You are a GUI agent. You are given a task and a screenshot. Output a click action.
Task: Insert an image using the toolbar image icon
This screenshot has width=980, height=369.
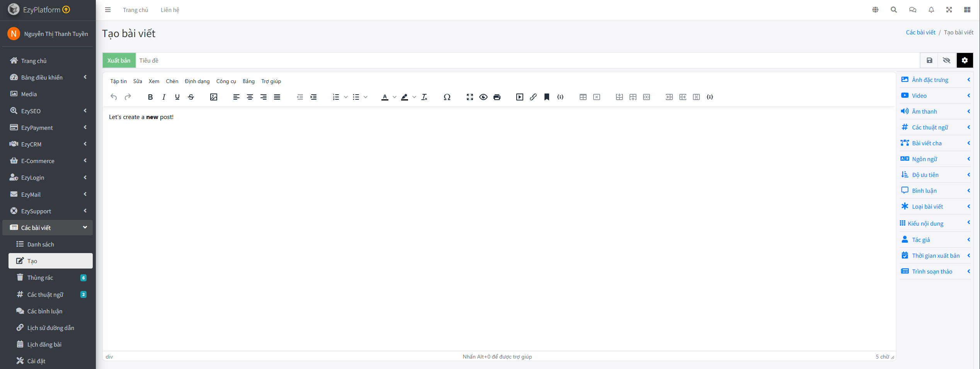point(213,97)
